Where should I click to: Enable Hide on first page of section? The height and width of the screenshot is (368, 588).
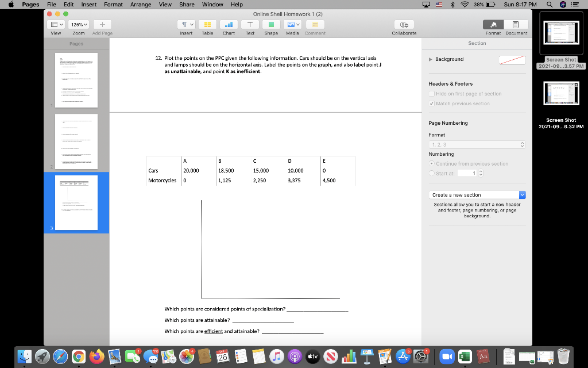431,93
